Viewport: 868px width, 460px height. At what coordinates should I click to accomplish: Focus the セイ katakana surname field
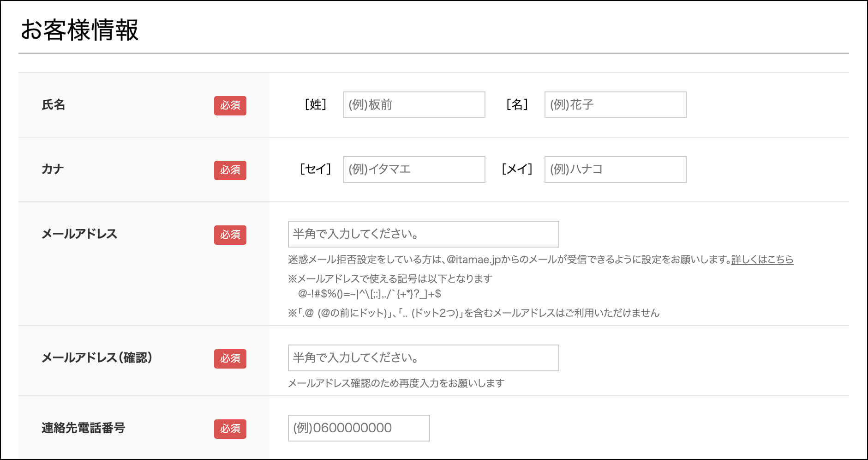[414, 169]
